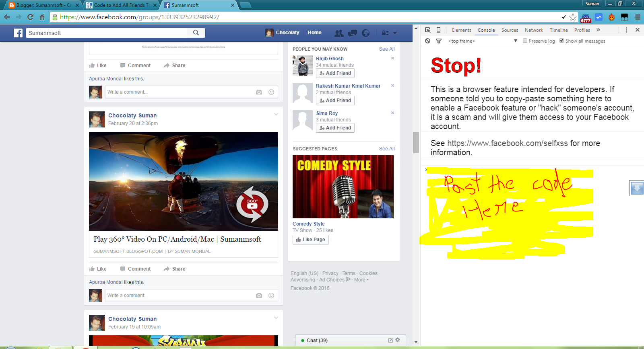The height and width of the screenshot is (349, 644).
Task: Open DevTools three-dot customize menu
Action: coord(626,30)
